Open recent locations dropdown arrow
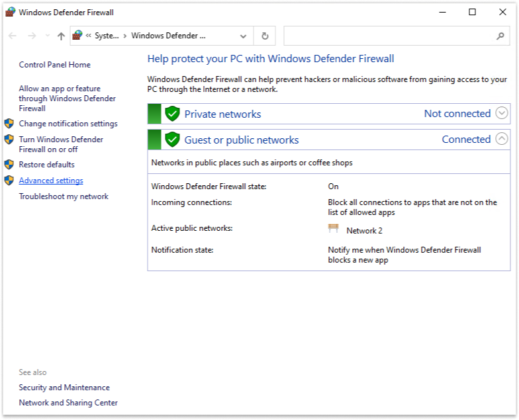This screenshot has width=519, height=420. (x=48, y=36)
